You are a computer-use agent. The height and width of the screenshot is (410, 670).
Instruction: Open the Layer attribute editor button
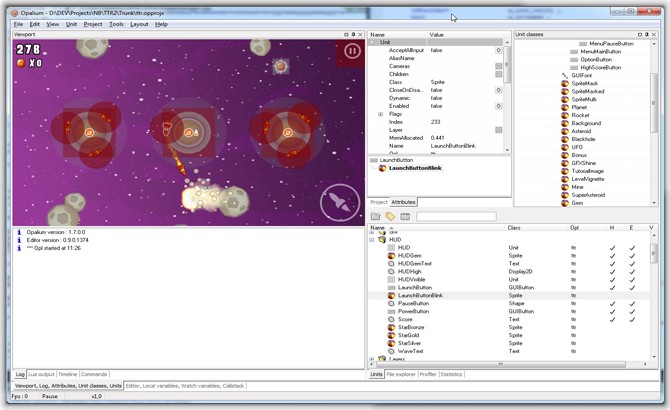498,130
